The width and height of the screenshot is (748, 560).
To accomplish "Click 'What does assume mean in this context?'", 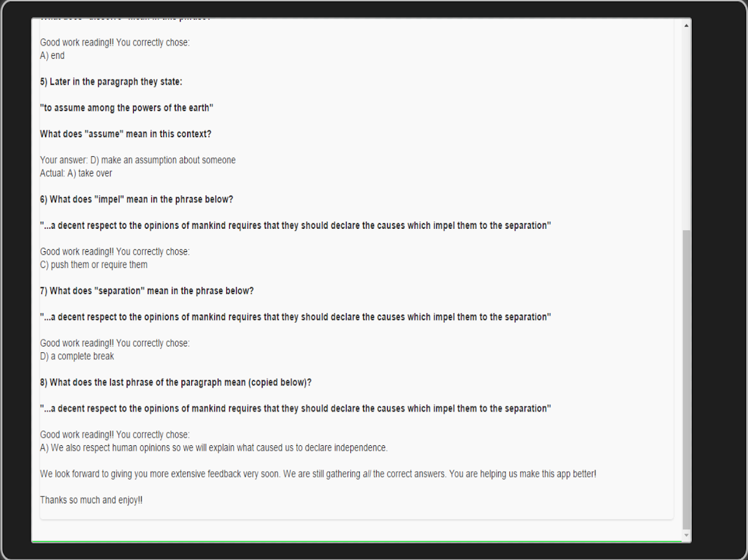I will point(125,134).
